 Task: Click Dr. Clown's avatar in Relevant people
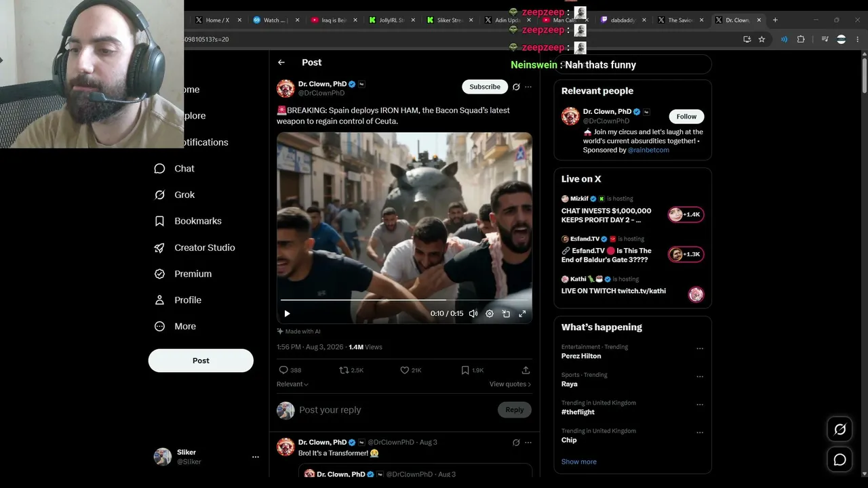(x=570, y=116)
